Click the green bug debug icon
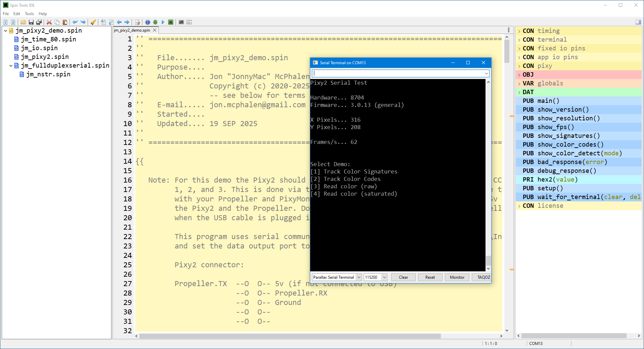The image size is (644, 349). pos(155,22)
